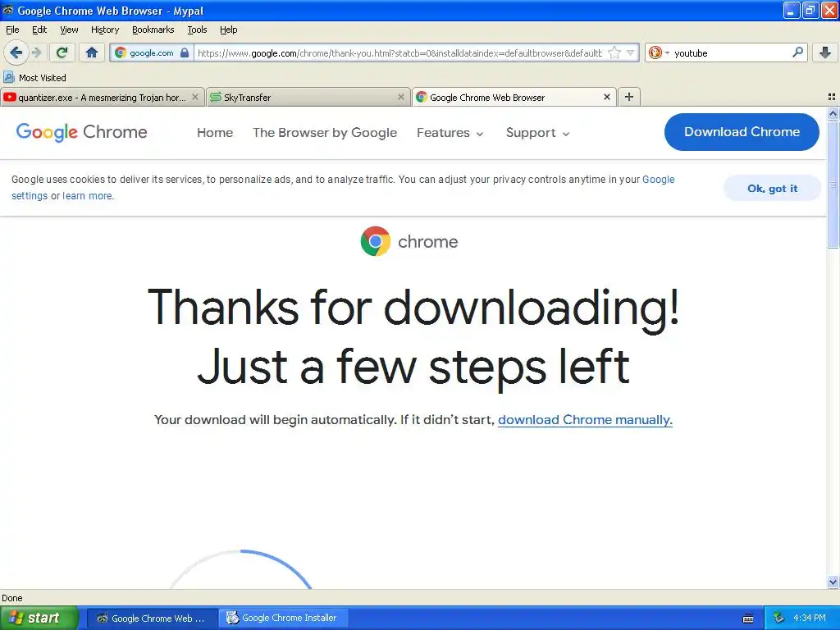Viewport: 840px width, 630px height.
Task: Click download Chrome manually link
Action: (x=585, y=420)
